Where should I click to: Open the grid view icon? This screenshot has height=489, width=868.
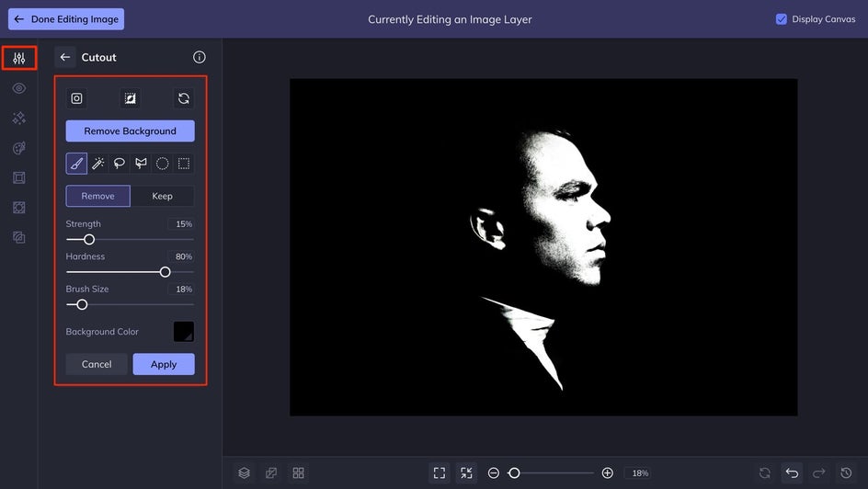point(298,473)
